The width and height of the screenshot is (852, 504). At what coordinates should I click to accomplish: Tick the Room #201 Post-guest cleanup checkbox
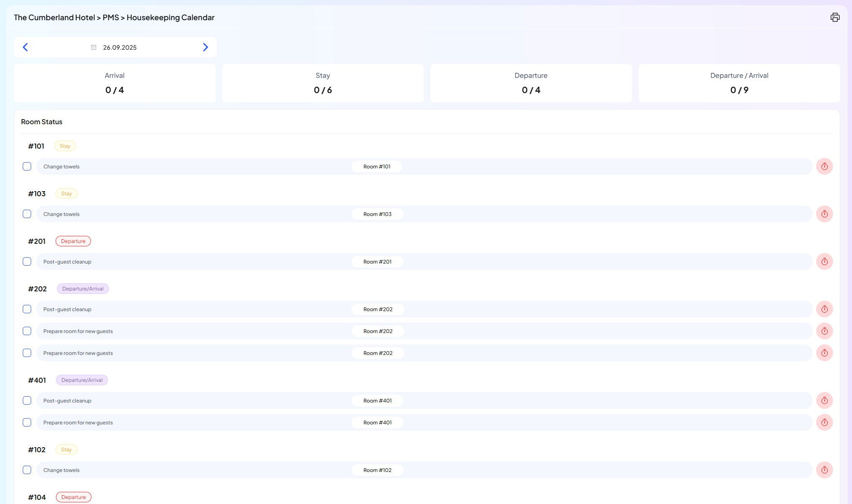27,261
